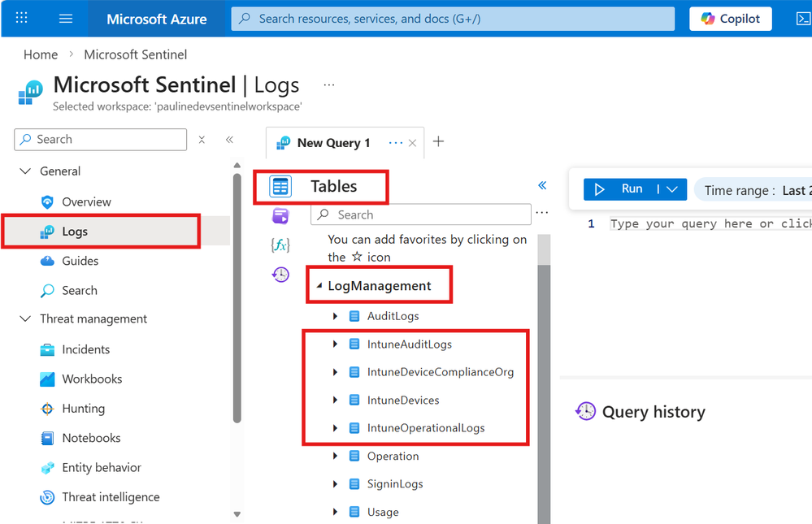Open Copilot

point(730,19)
